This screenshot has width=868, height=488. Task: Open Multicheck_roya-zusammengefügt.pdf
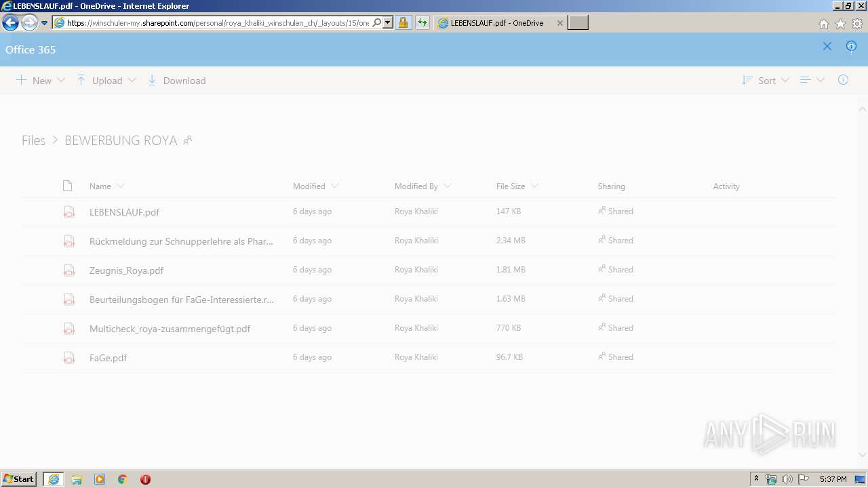pos(170,329)
